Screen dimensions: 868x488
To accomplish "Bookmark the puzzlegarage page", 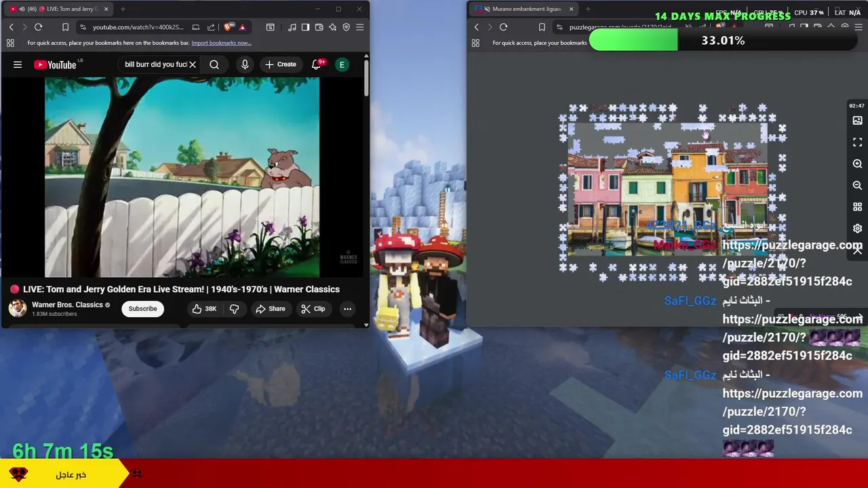I will coord(541,27).
